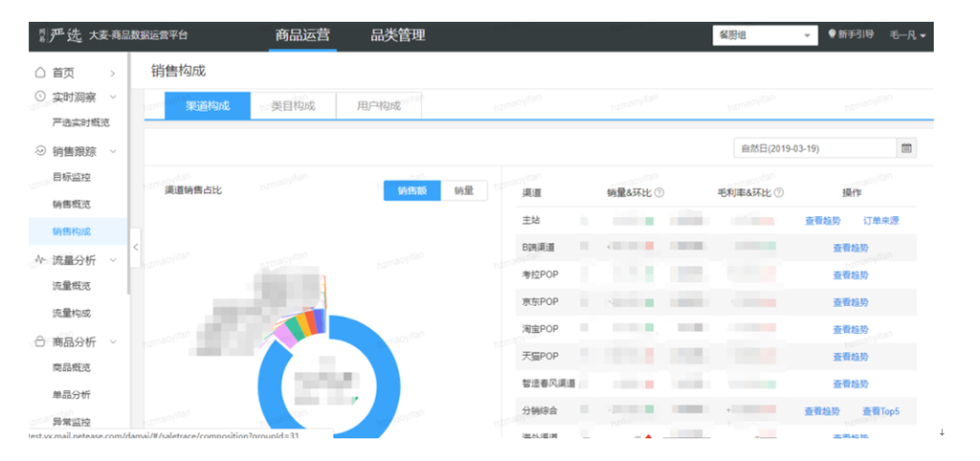Click 订单来源 link in 主站 row
The height and width of the screenshot is (461, 980).
coord(881,221)
